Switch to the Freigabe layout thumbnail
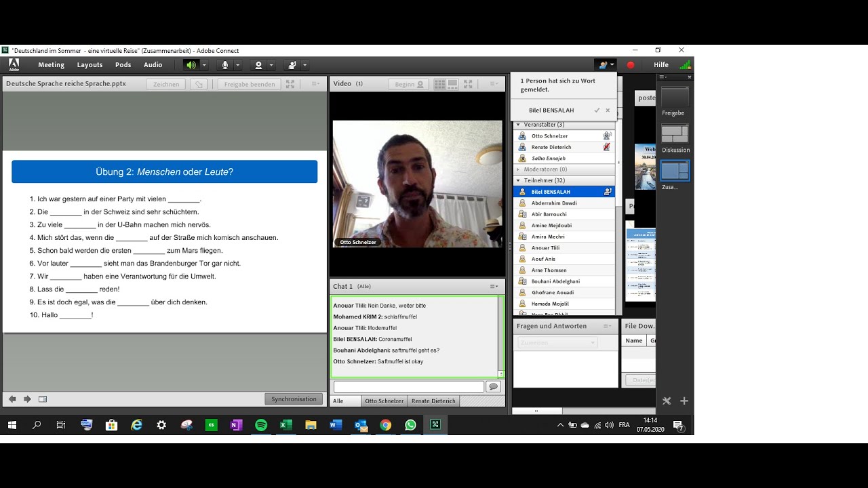The width and height of the screenshot is (868, 488). [675, 97]
